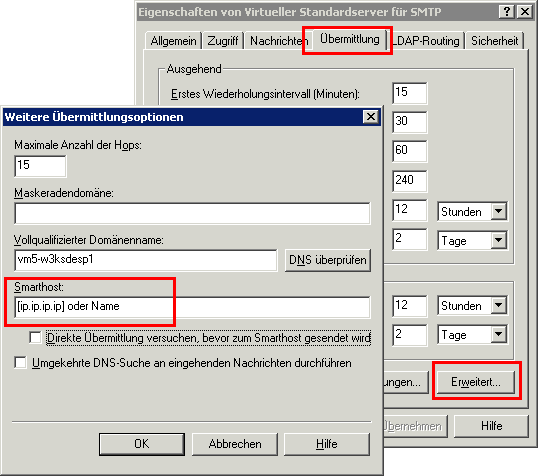Switch to the Allgemein tab
The height and width of the screenshot is (476, 538).
pyautogui.click(x=174, y=41)
